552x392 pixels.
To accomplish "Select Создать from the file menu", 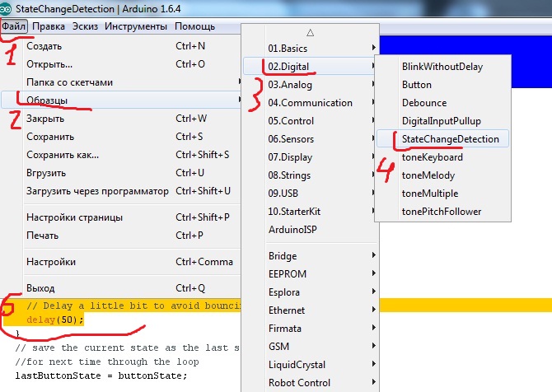I will point(44,46).
